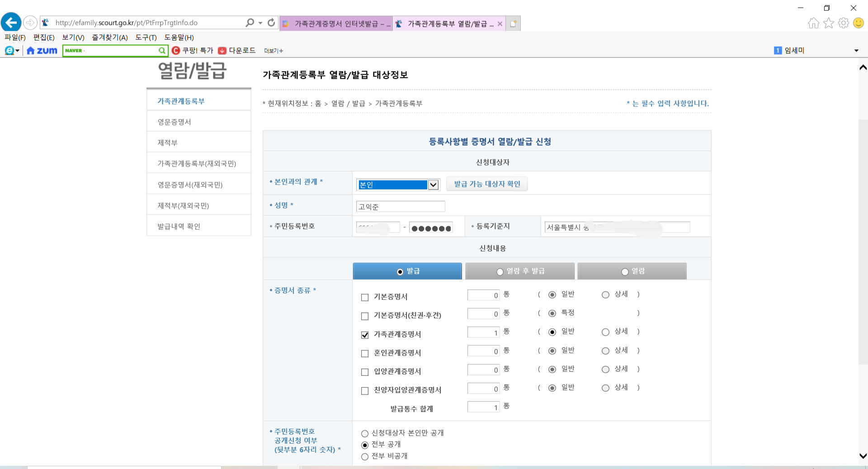This screenshot has width=868, height=469.
Task: Open browser settings gear icon
Action: [843, 23]
